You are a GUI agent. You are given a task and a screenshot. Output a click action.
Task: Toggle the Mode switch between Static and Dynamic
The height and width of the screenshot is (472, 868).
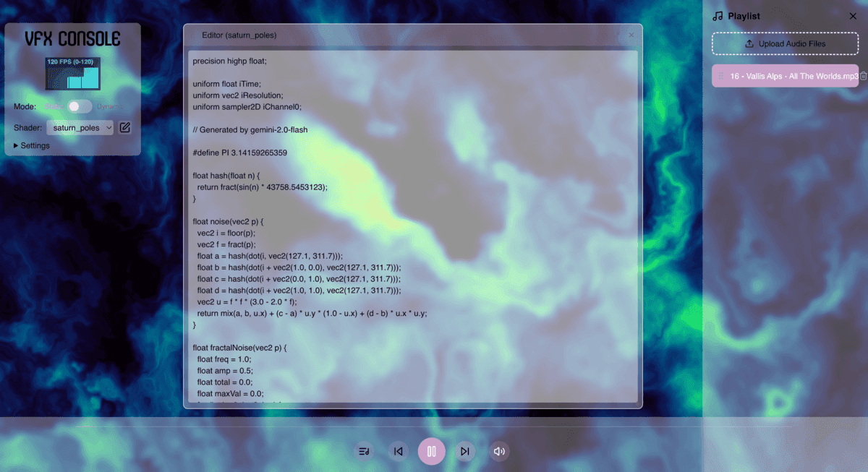pos(80,107)
